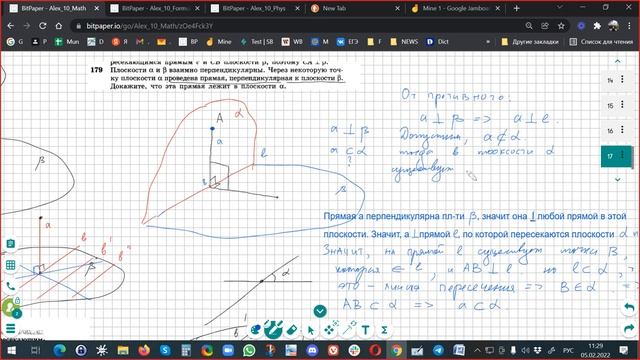Open the clipboard notes icon in left sidebar

(11, 244)
